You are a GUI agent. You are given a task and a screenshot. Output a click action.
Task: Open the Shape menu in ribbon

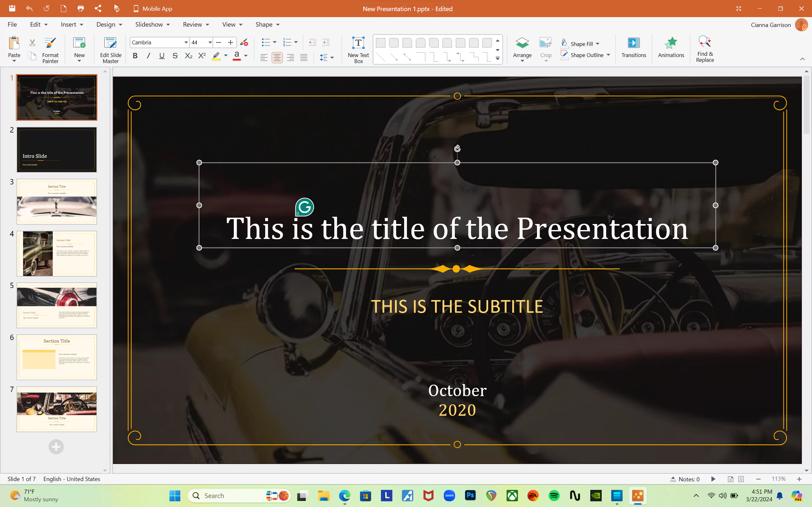[x=267, y=24]
